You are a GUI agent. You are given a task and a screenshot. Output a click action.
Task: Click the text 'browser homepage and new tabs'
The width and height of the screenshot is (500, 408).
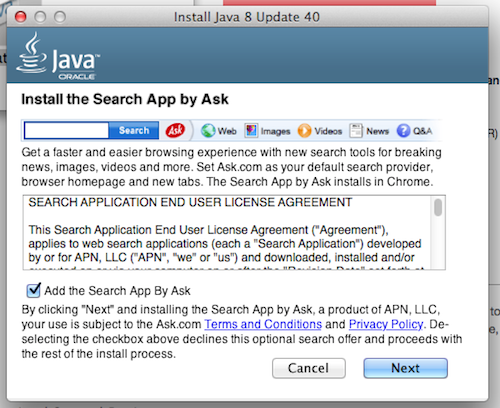pos(112,182)
